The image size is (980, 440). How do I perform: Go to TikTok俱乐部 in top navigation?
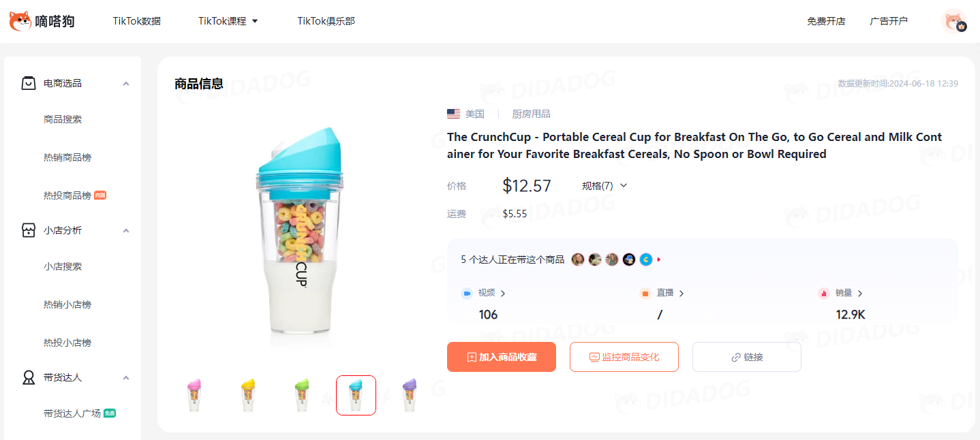coord(326,21)
